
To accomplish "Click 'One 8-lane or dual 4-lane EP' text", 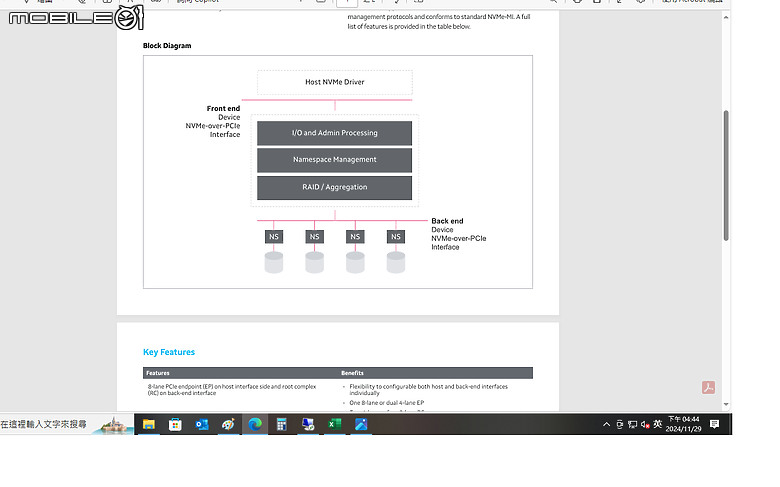I will (387, 403).
